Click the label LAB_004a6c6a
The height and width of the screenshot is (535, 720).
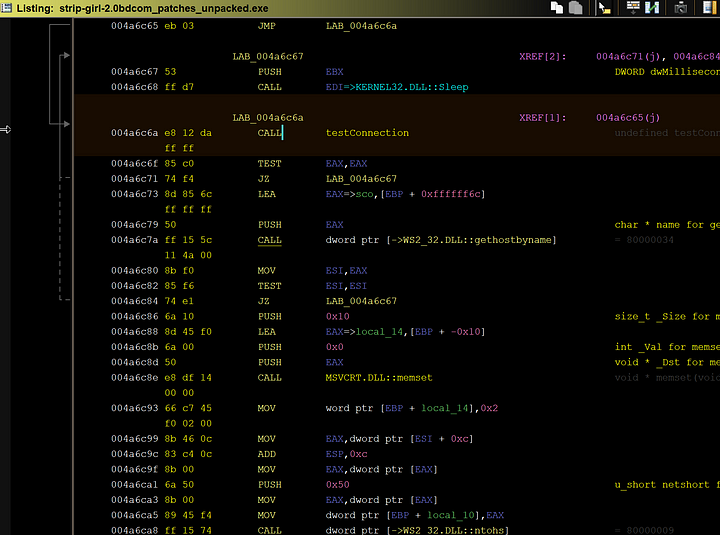coord(268,118)
